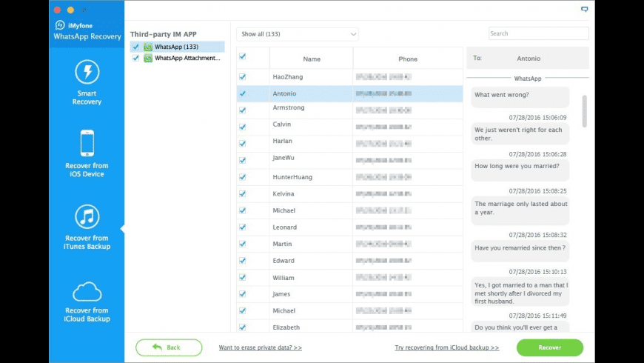Toggle the WhatsApp (133) checkbox

pyautogui.click(x=135, y=47)
